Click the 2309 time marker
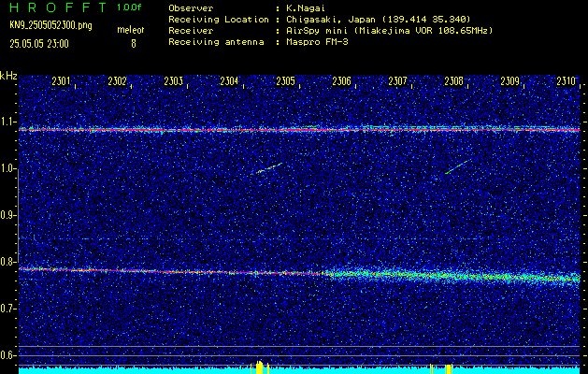This screenshot has width=588, height=374. (x=510, y=81)
